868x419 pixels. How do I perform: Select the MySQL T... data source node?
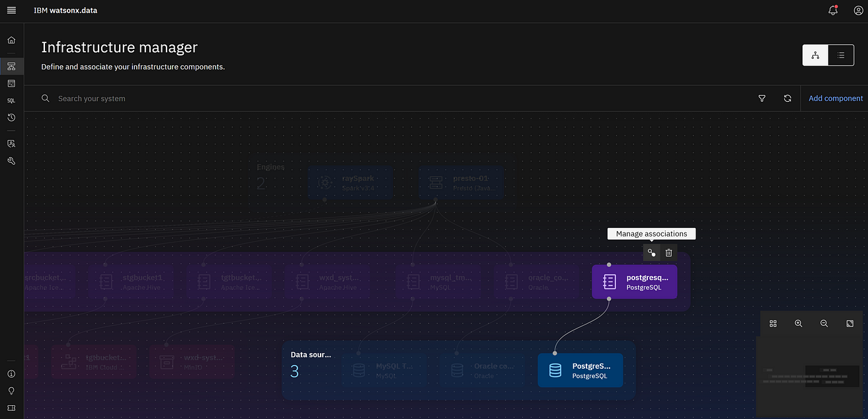384,370
